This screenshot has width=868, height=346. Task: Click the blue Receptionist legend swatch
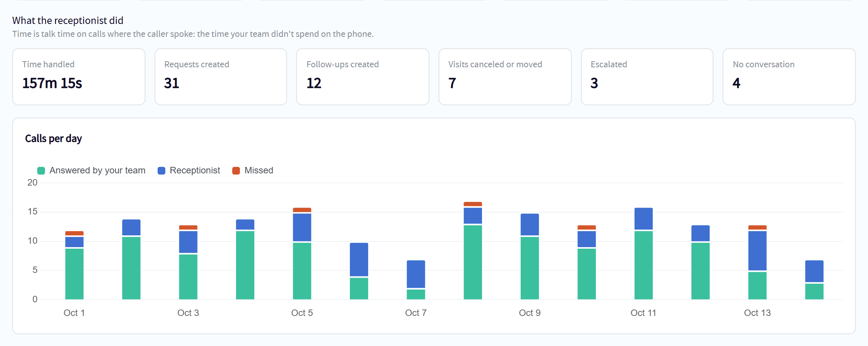pos(161,171)
